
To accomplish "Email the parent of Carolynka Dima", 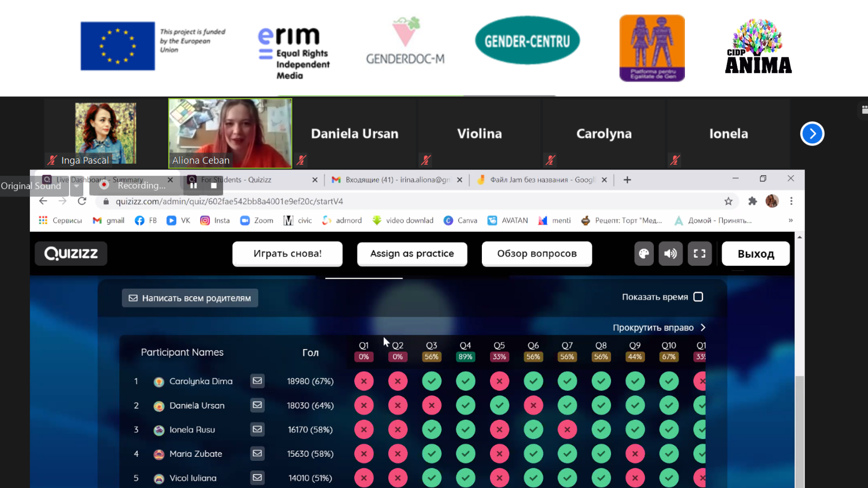I will (257, 381).
